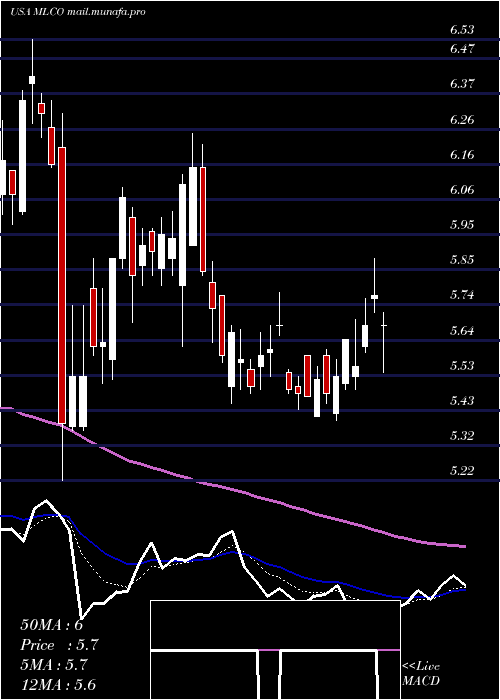Click the 6.47 price axis label
This screenshot has width=500, height=700.
(462, 48)
